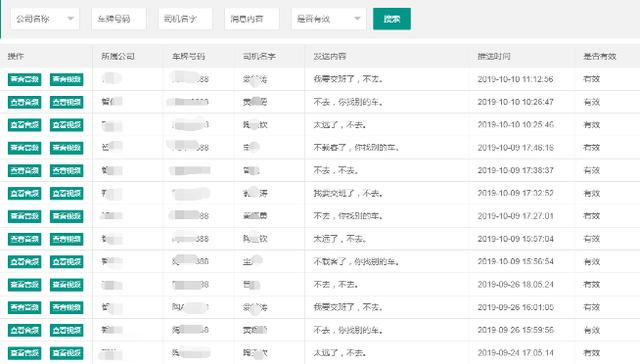Click 查看视频 for the 17:32:52 row
Viewport: 640px width, 364px height.
coord(67,193)
